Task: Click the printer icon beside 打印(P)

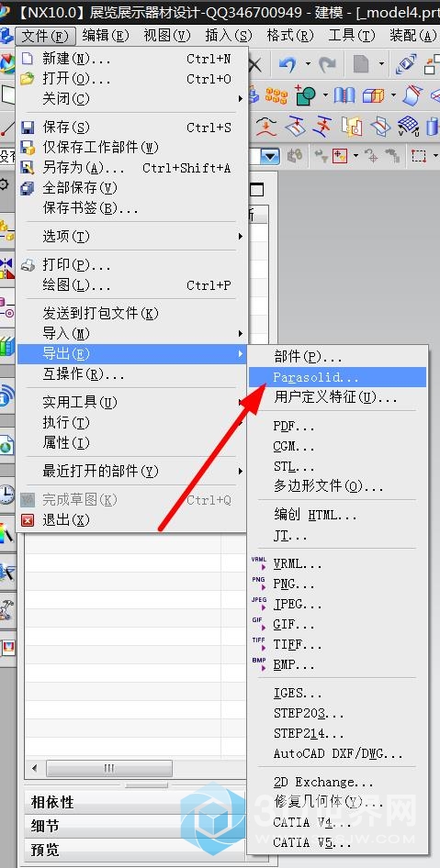Action: [28, 266]
